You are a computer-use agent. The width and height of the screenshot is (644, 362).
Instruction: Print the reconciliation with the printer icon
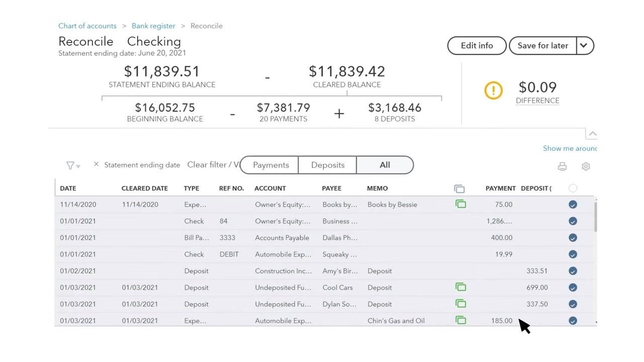tap(562, 166)
